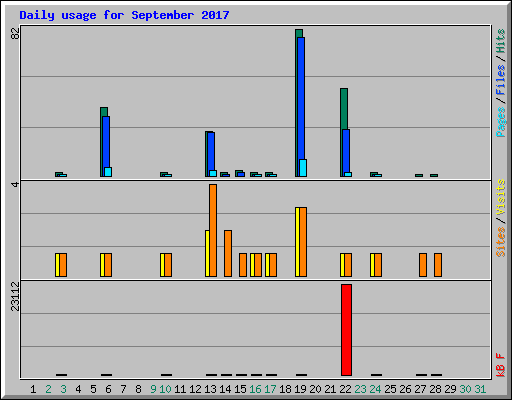Click the orange Sites bar for day 15
Screen dimensions: 512x400
(243, 265)
